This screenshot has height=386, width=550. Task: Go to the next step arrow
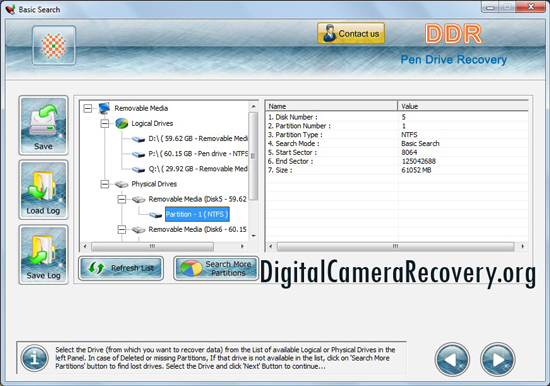coord(497,359)
